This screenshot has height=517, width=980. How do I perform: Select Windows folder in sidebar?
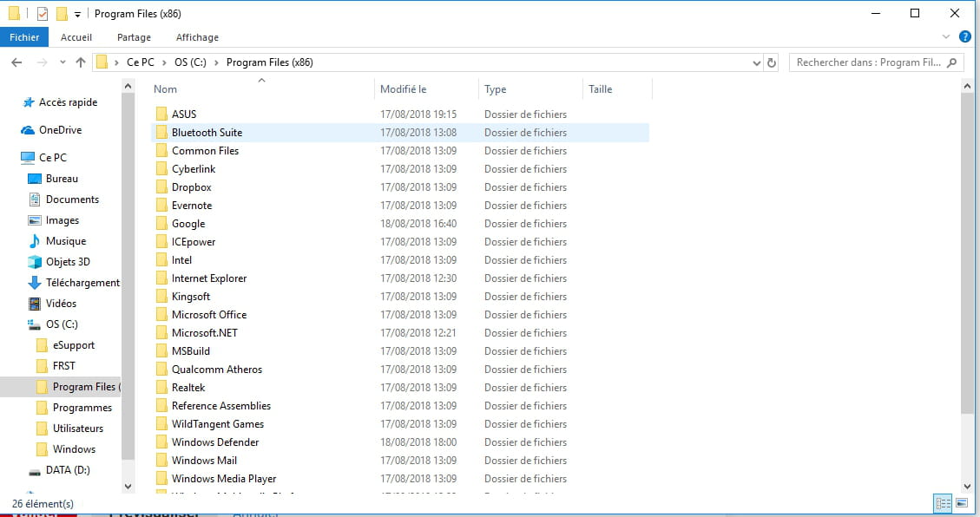click(66, 449)
